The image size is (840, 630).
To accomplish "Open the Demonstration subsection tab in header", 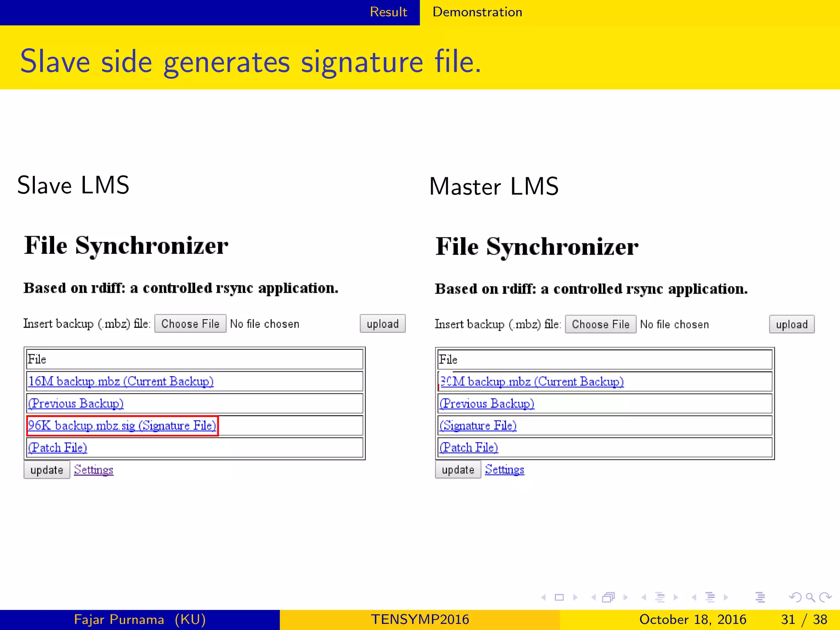I will 477,12.
